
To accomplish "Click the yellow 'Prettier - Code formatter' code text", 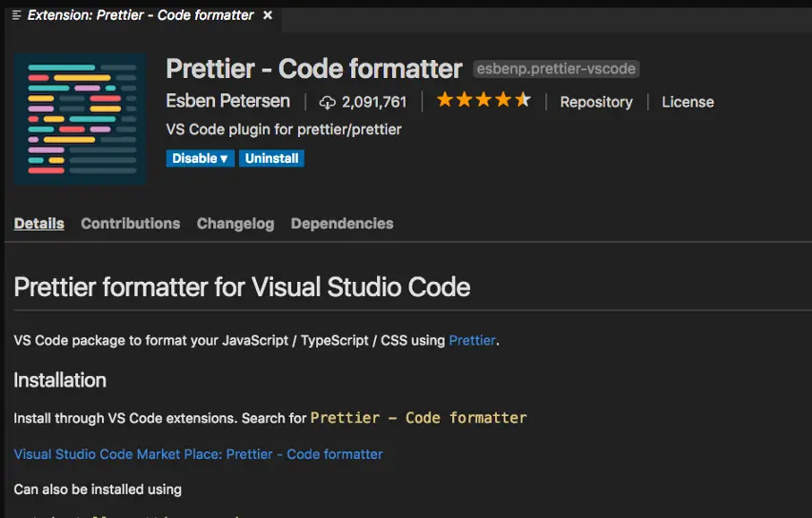I will tap(419, 418).
